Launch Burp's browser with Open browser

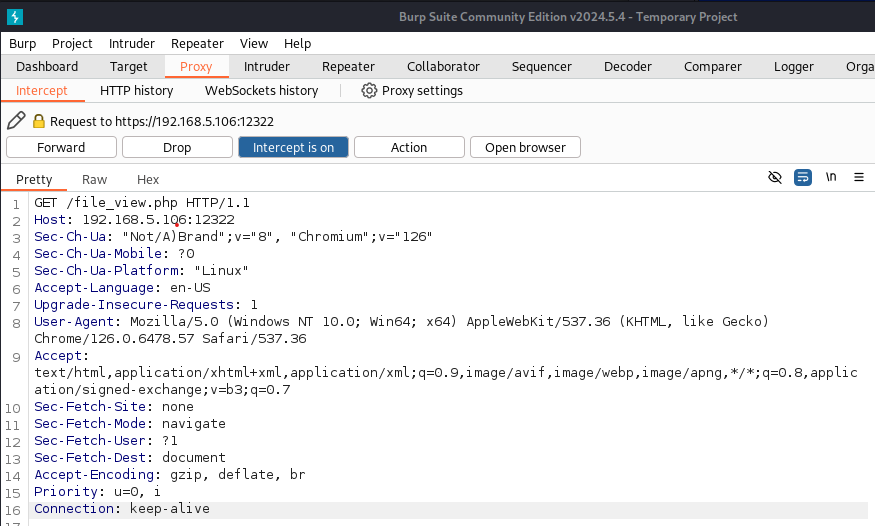click(x=525, y=147)
